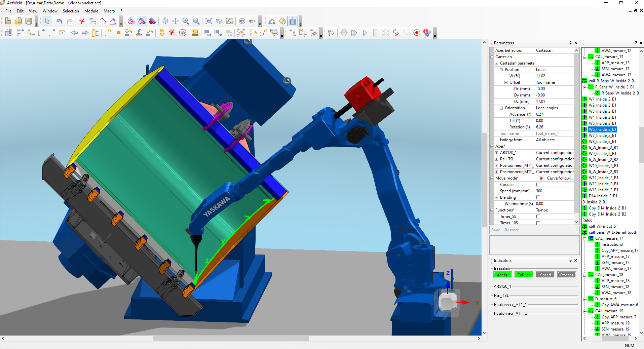The height and width of the screenshot is (349, 644).
Task: Click the Save link in Parameters
Action: (x=496, y=230)
